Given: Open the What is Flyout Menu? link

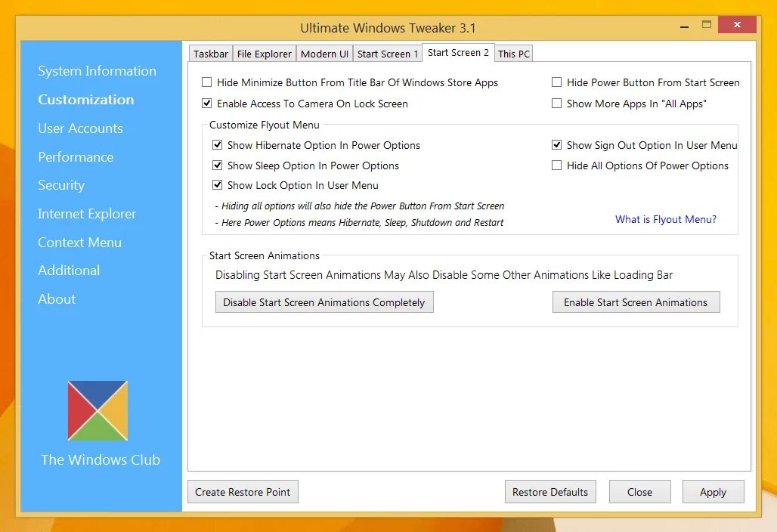Looking at the screenshot, I should click(665, 219).
